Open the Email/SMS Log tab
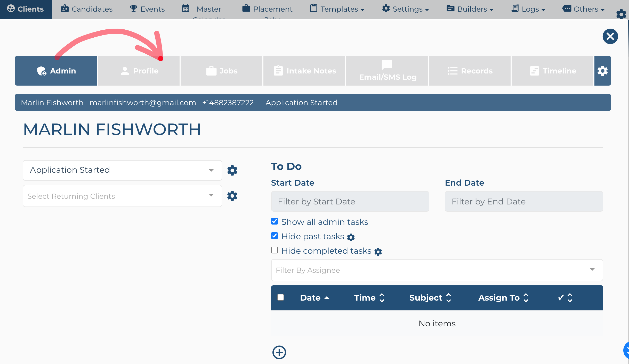The height and width of the screenshot is (364, 629). (387, 71)
